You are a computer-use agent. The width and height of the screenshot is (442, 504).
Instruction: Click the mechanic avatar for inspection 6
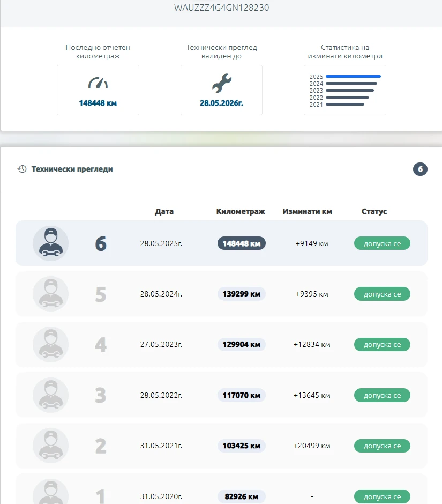point(50,243)
